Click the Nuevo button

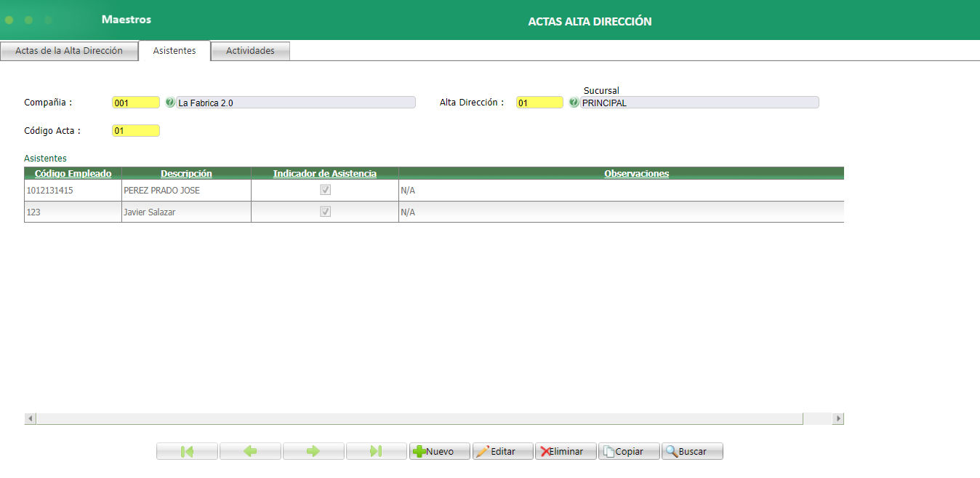(x=440, y=451)
